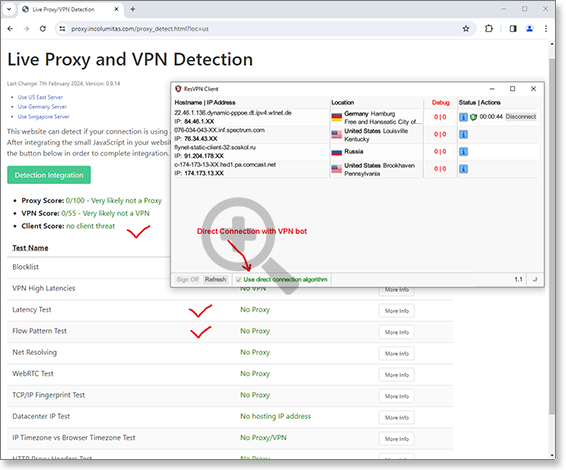Viewport: 566px width, 470px height.
Task: Click the Russia flag icon
Action: click(x=336, y=152)
